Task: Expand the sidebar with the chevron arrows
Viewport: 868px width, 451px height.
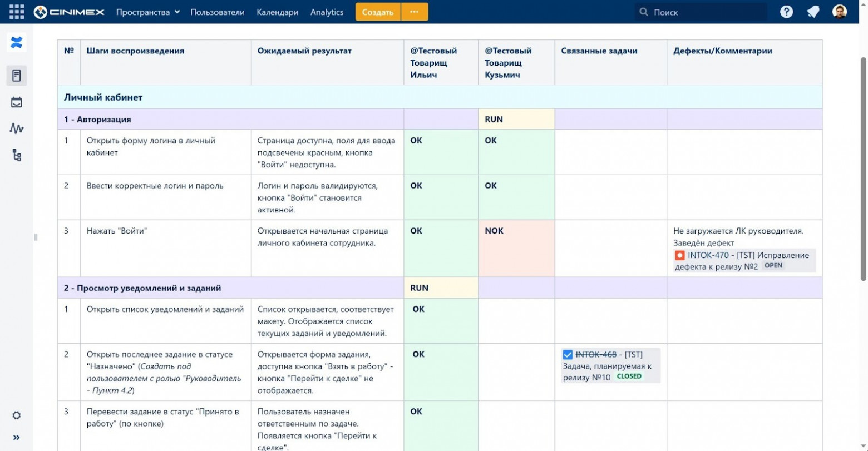Action: click(17, 437)
